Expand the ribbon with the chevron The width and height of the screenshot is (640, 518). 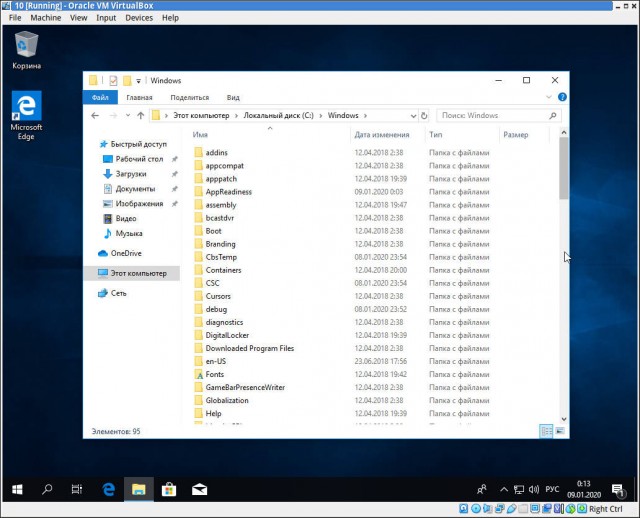[x=549, y=97]
